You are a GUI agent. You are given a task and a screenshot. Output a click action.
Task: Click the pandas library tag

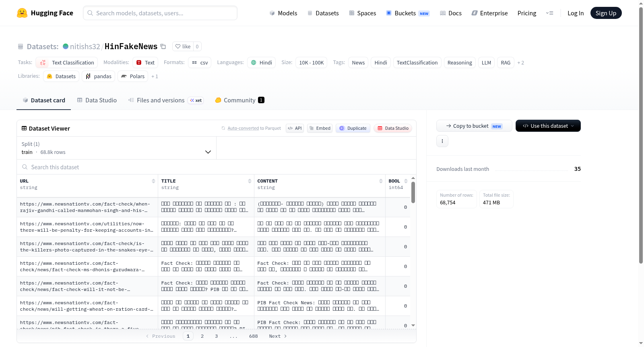(99, 76)
